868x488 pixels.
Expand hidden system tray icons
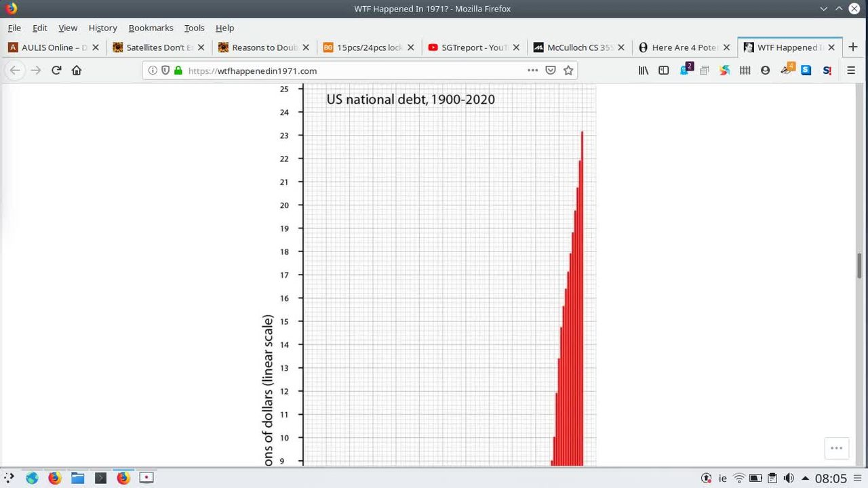806,478
